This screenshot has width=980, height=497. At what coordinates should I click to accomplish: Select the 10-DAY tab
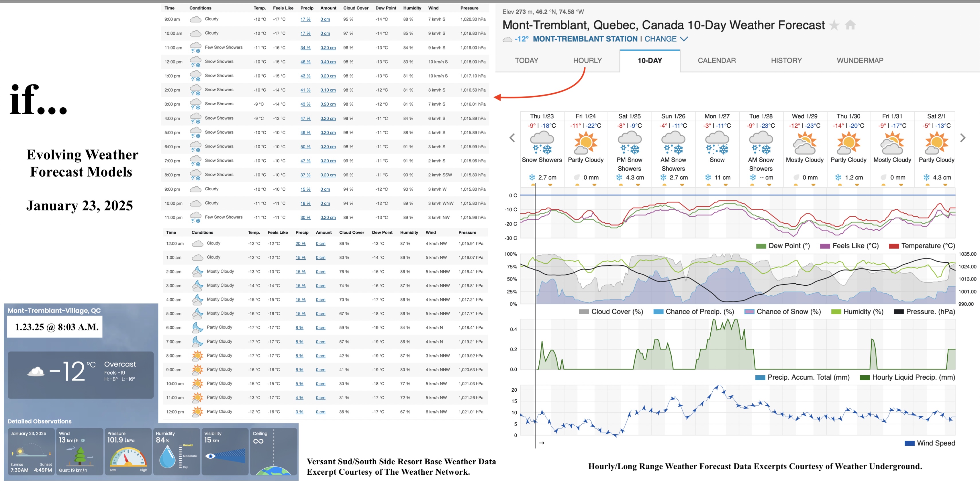pos(650,60)
